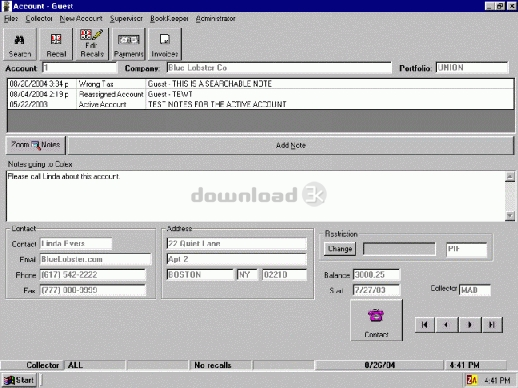Open the Supervisor menu
The height and width of the screenshot is (388, 518).
click(x=126, y=19)
